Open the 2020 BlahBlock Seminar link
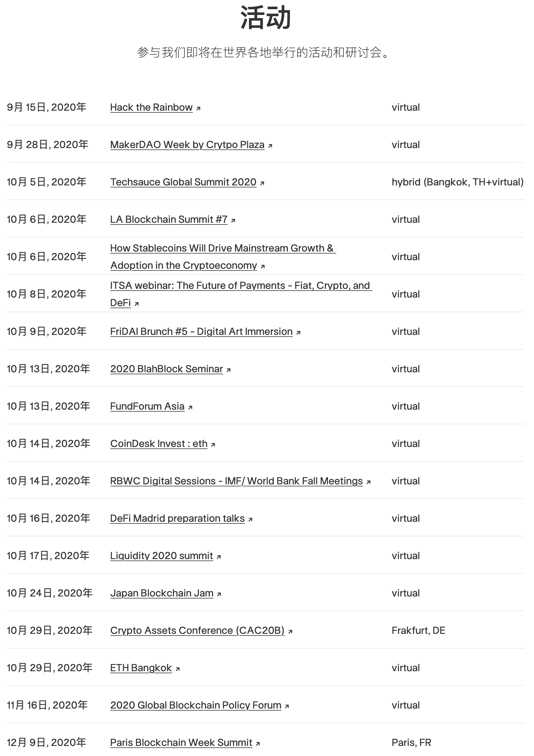534x756 pixels. 166,369
